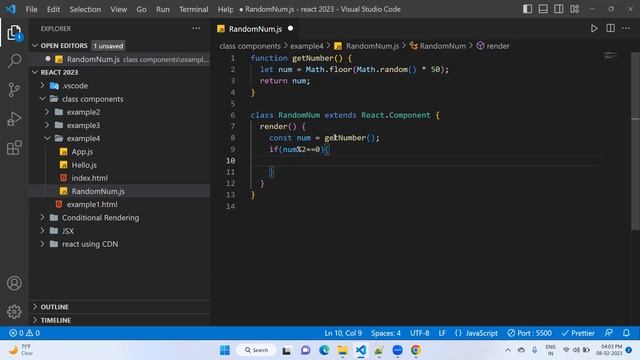Click the feedback icon in status bar
This screenshot has height=360, width=640.
point(609,333)
